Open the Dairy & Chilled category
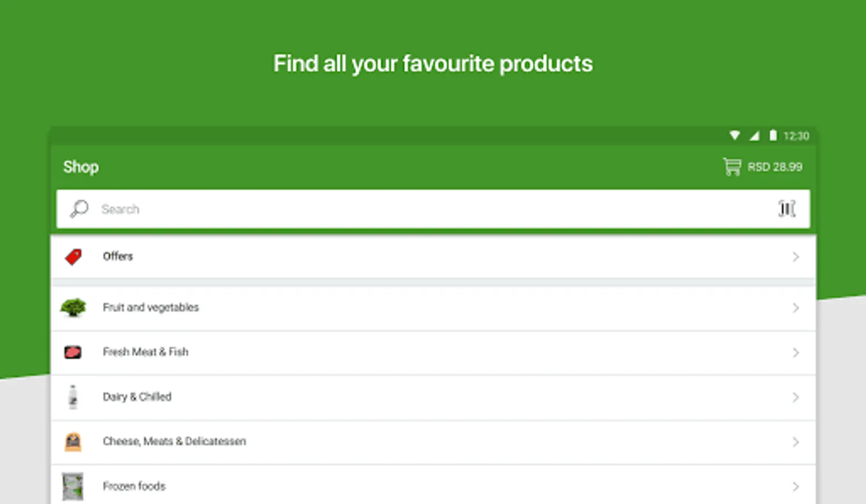This screenshot has width=866, height=504. [137, 397]
